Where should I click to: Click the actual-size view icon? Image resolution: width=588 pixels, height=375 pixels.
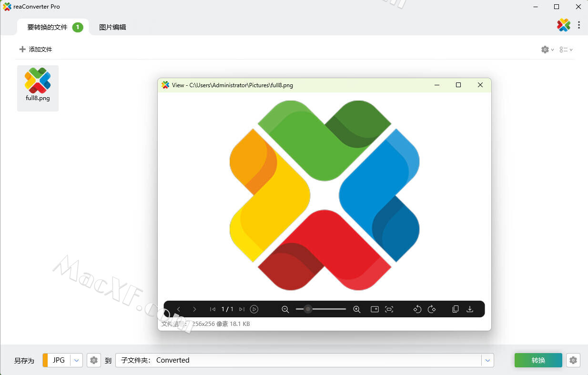point(375,309)
